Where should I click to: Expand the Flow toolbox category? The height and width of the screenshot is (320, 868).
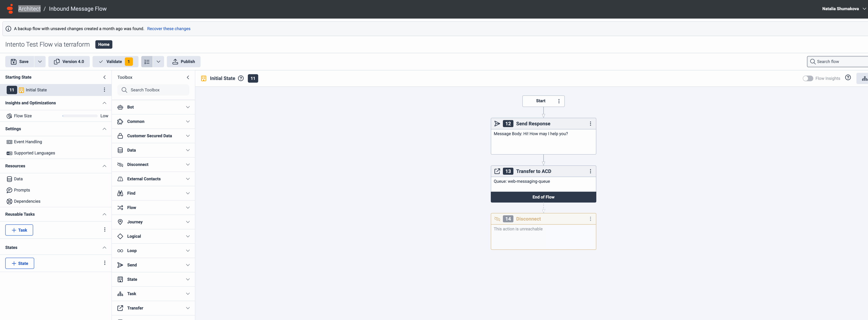point(153,208)
